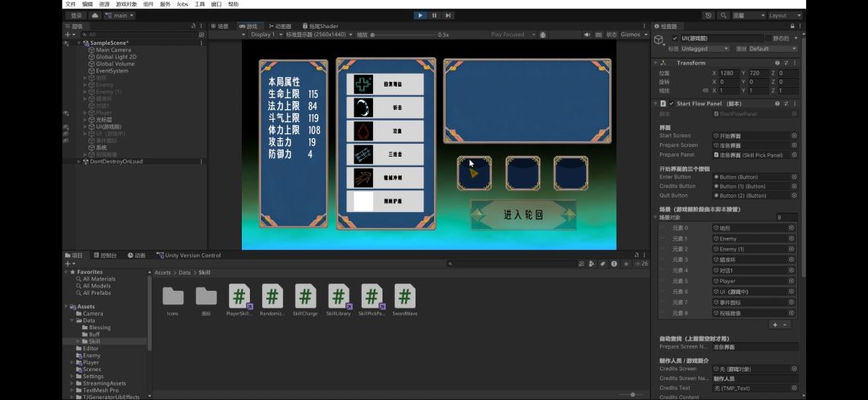Click the Assets breadcrumb link
Image resolution: width=868 pixels, height=400 pixels.
[162, 273]
